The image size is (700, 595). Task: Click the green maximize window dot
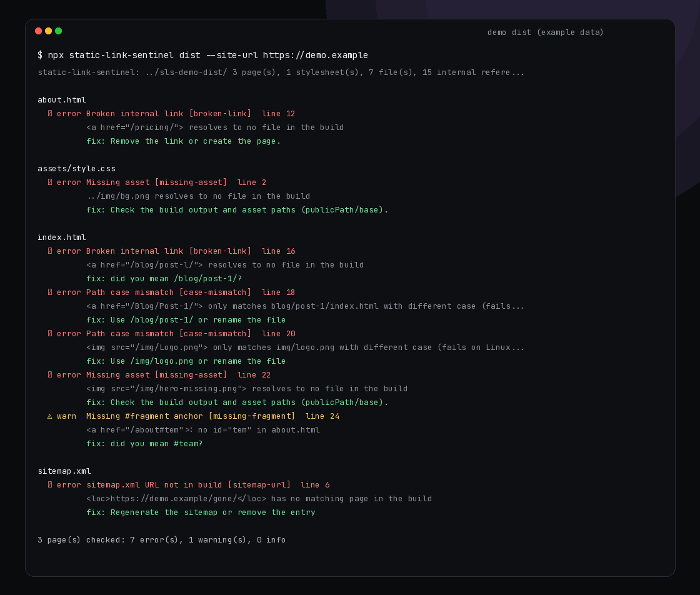tap(58, 31)
